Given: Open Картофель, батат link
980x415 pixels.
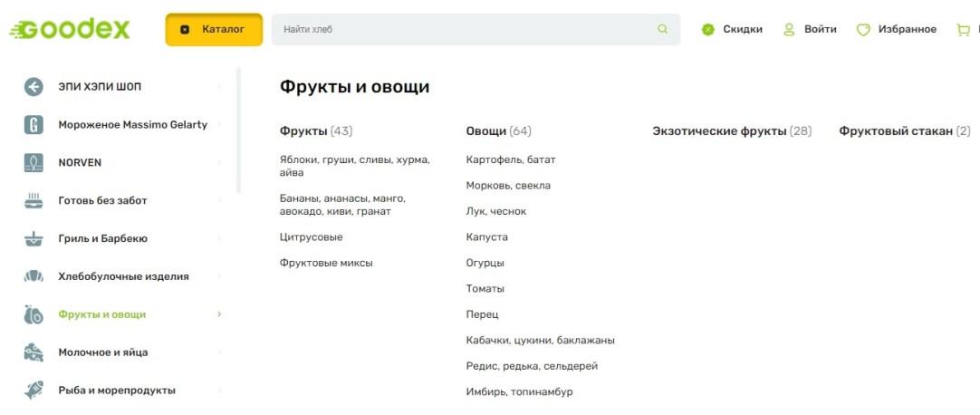Looking at the screenshot, I should tap(511, 160).
